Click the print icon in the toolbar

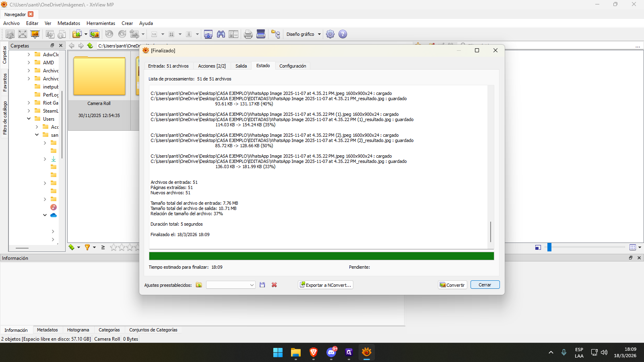[248, 34]
